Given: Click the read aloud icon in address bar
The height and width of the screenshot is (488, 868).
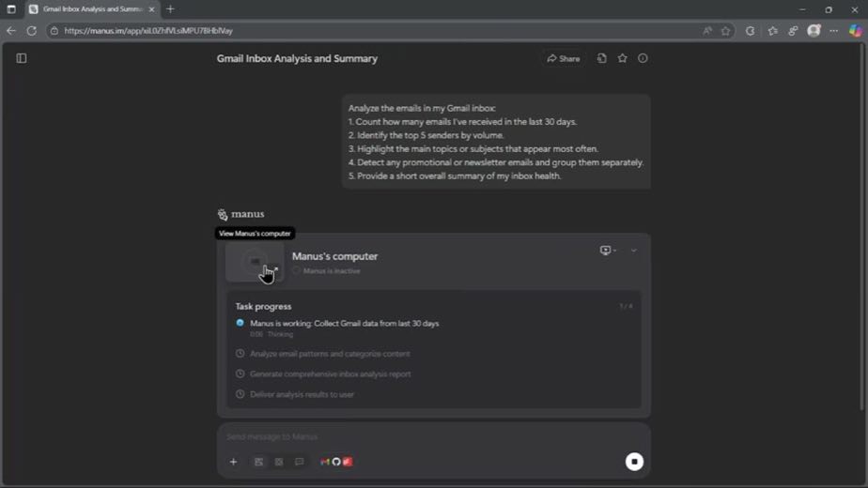Looking at the screenshot, I should pyautogui.click(x=707, y=31).
